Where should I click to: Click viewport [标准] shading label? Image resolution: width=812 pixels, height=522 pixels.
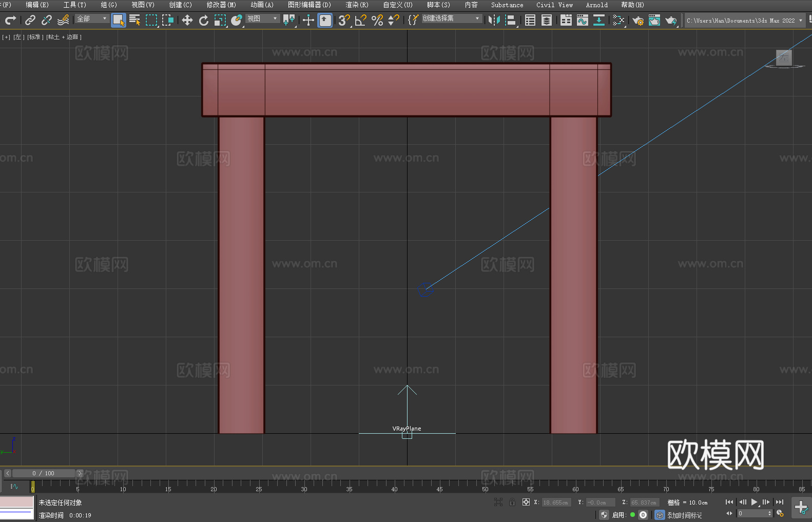point(35,37)
